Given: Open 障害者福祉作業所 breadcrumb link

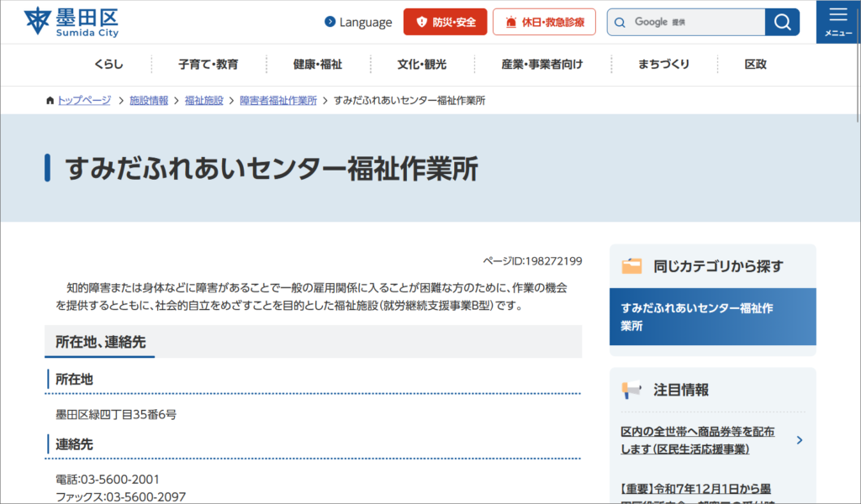Looking at the screenshot, I should coord(278,100).
